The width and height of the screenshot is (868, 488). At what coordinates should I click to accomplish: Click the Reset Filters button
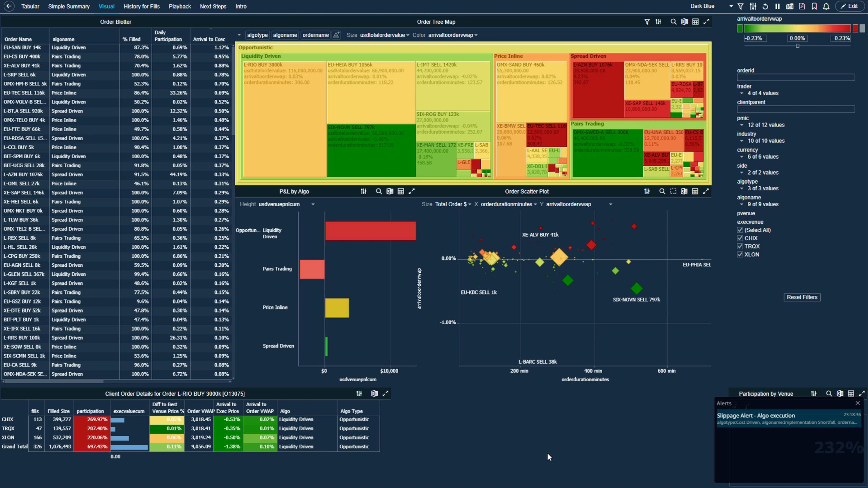click(x=802, y=297)
